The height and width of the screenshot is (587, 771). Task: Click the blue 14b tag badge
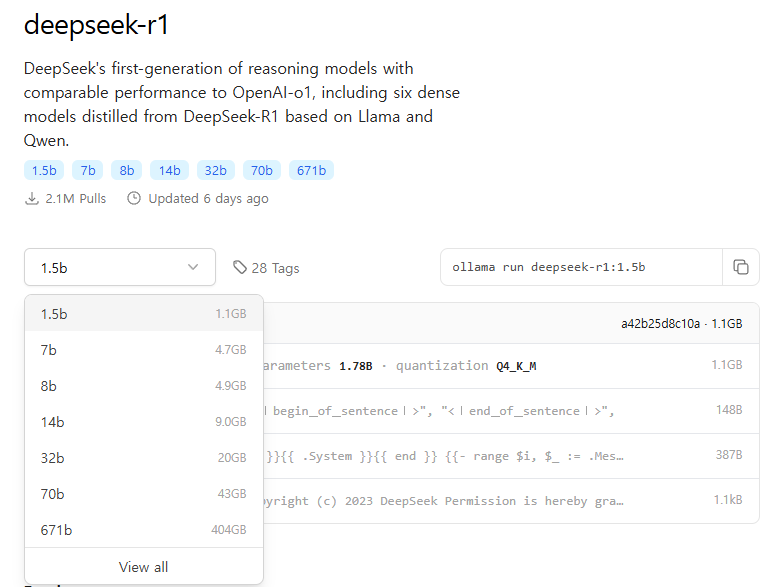tap(169, 171)
